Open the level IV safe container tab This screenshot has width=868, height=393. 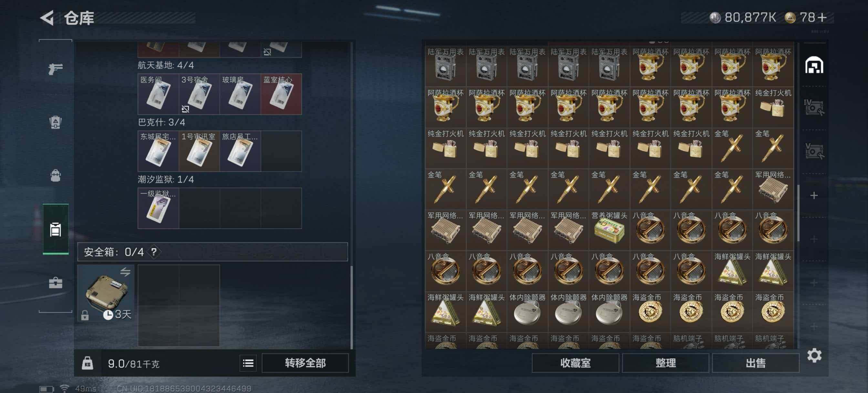pos(814,108)
